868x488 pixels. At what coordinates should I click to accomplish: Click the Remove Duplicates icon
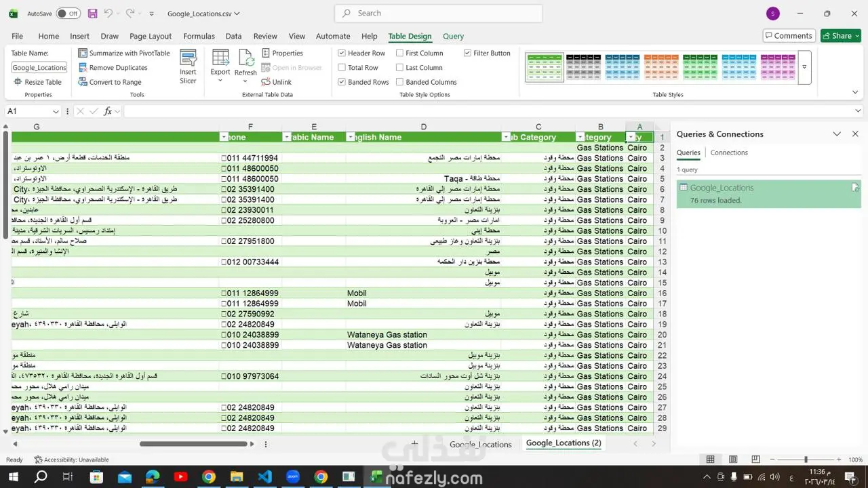pos(83,68)
